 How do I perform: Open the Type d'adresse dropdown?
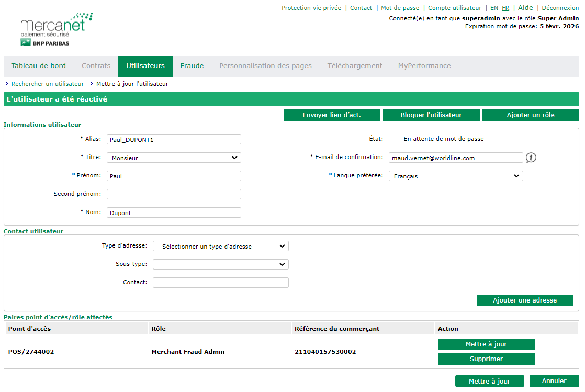click(220, 246)
